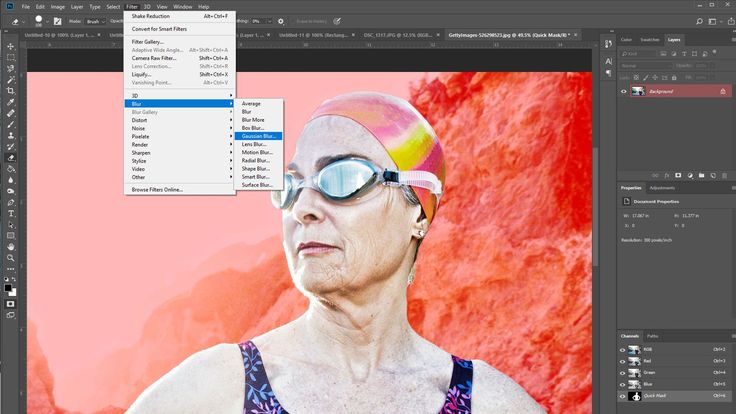Toggle Quick Mask channel visibility eye
736x414 pixels.
click(x=622, y=396)
